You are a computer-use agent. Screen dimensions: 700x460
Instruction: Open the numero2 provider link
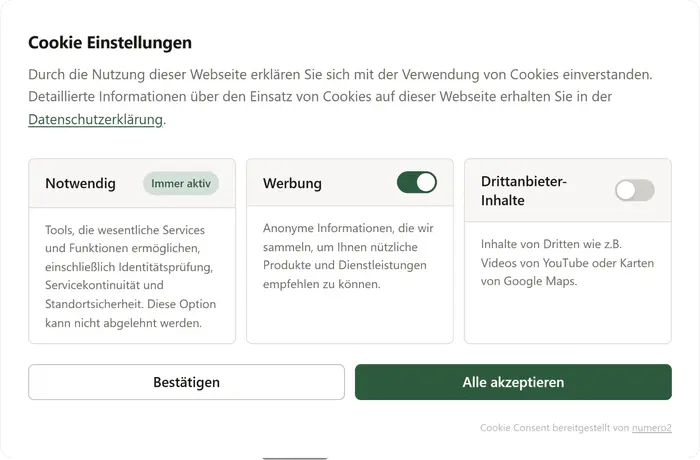click(651, 428)
